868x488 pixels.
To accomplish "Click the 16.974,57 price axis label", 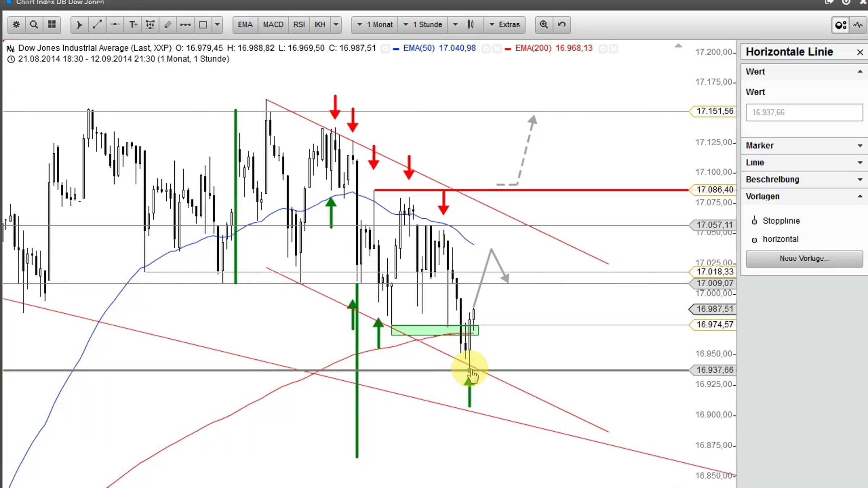I will (713, 325).
